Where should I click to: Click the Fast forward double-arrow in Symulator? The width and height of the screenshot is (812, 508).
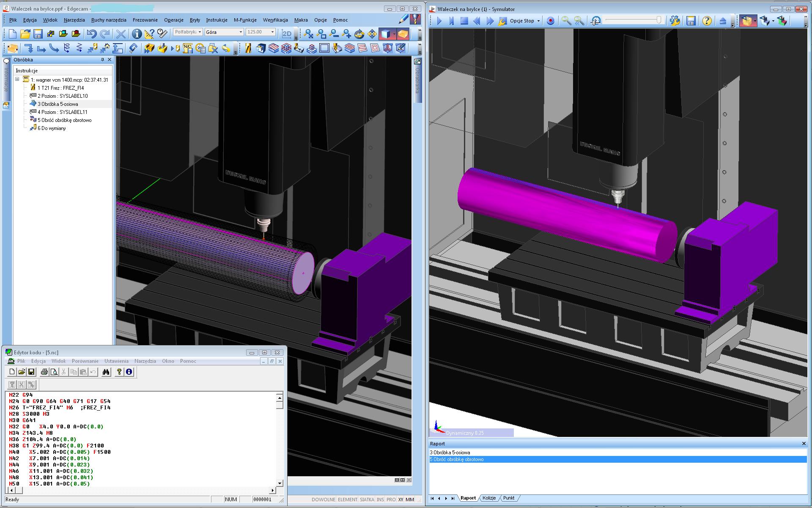point(490,20)
